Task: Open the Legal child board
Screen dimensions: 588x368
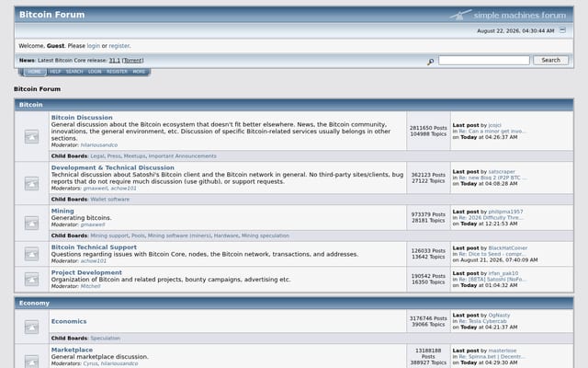Action: (x=97, y=156)
